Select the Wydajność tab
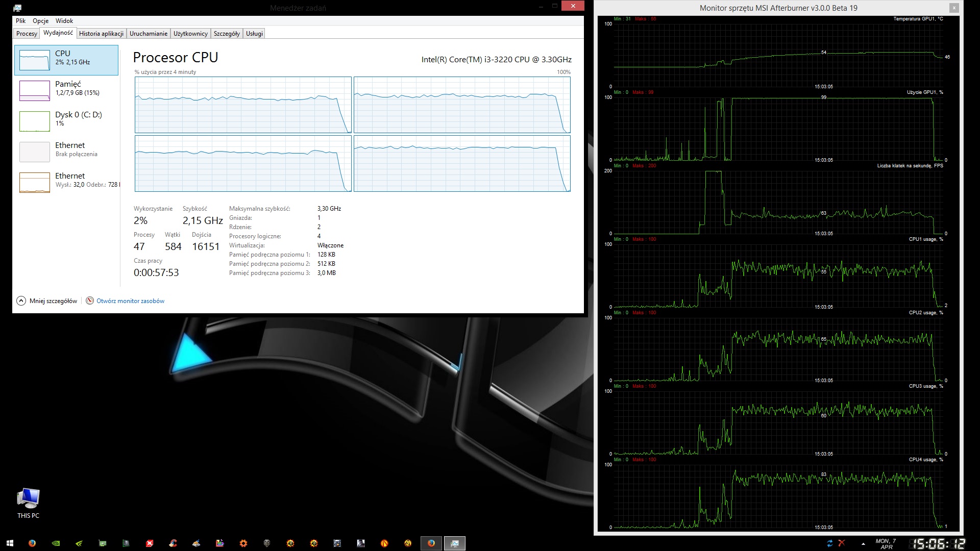This screenshot has height=551, width=980. pos(58,33)
